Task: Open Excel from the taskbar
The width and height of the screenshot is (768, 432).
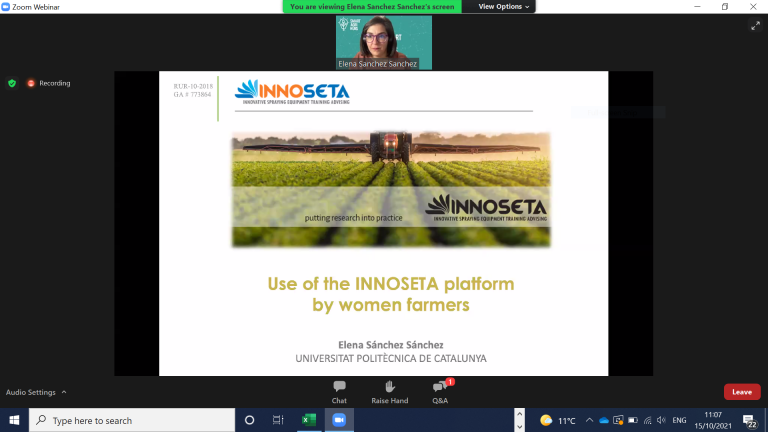Action: pos(307,420)
